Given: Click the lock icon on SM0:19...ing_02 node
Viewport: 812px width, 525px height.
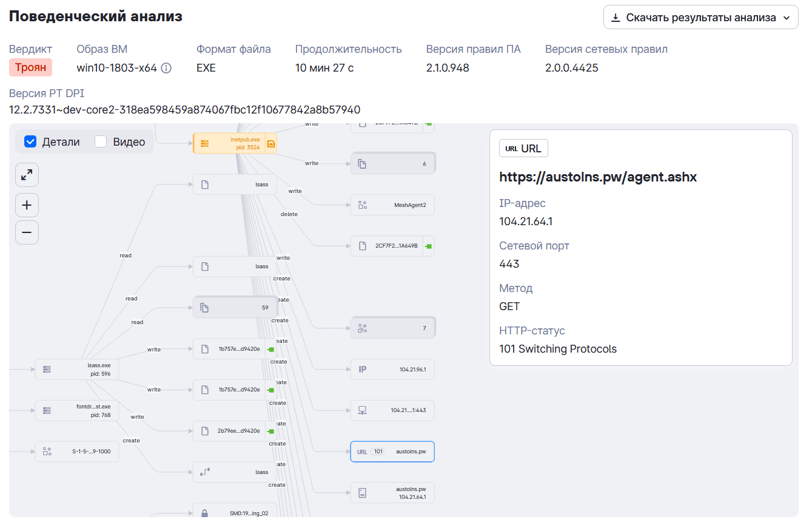Looking at the screenshot, I should point(204,513).
